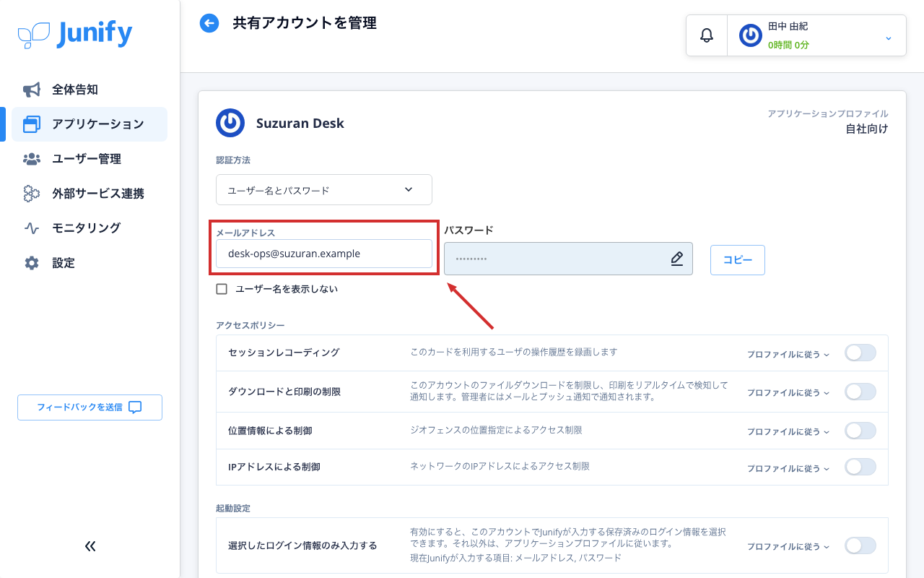Click the Suzuran Desk app icon
Image resolution: width=924 pixels, height=578 pixels.
(230, 123)
